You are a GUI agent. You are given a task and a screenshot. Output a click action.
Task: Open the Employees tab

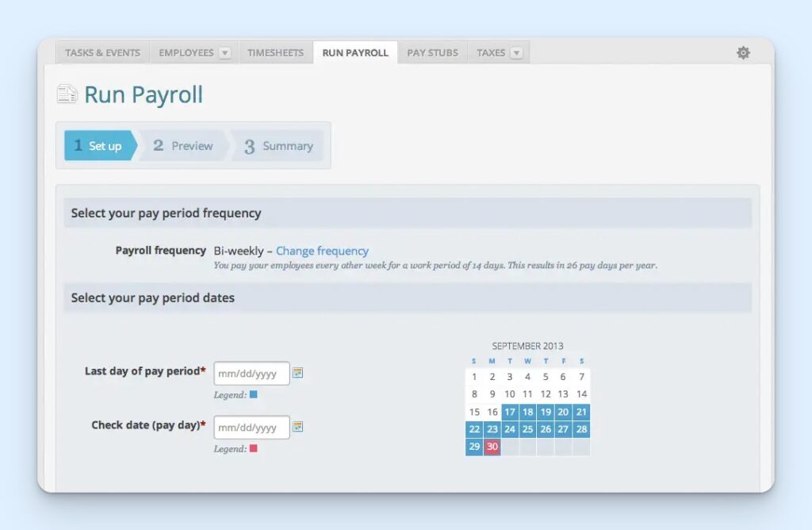(186, 53)
